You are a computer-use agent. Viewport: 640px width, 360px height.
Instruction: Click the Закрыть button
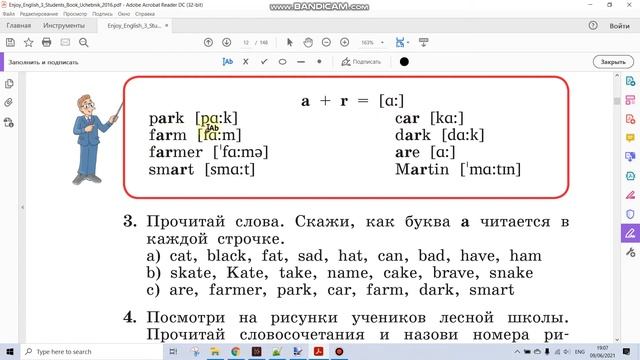click(613, 62)
